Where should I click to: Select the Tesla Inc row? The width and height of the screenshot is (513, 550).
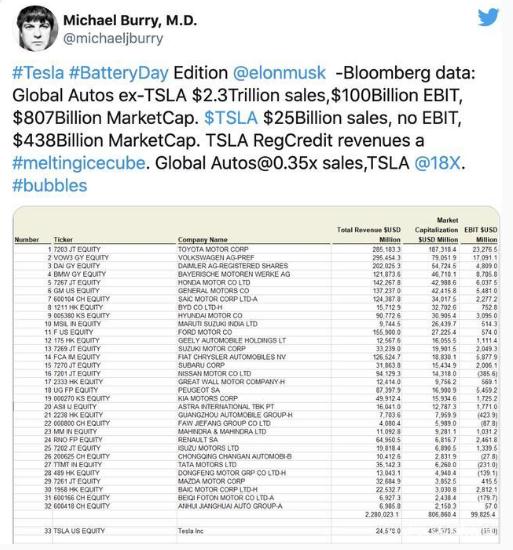256,531
